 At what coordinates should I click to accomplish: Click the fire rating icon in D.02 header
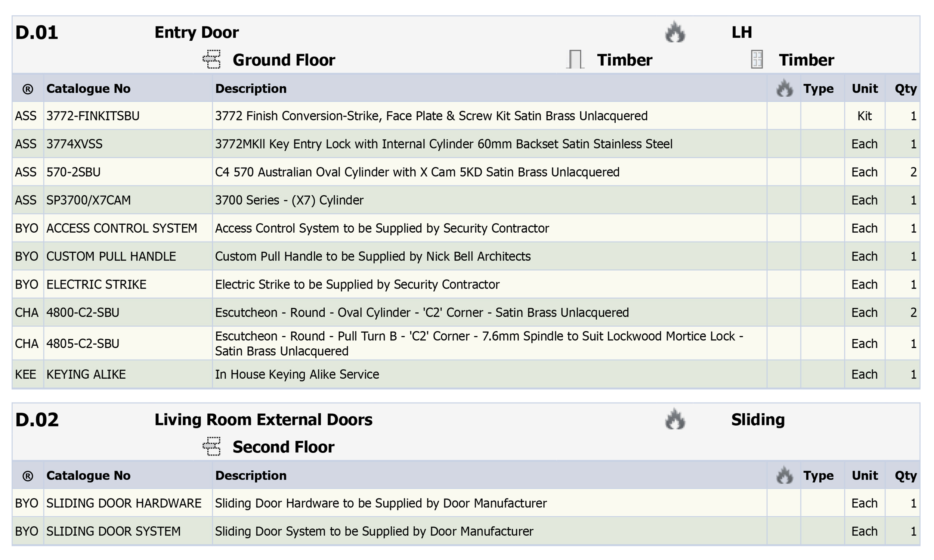point(675,419)
